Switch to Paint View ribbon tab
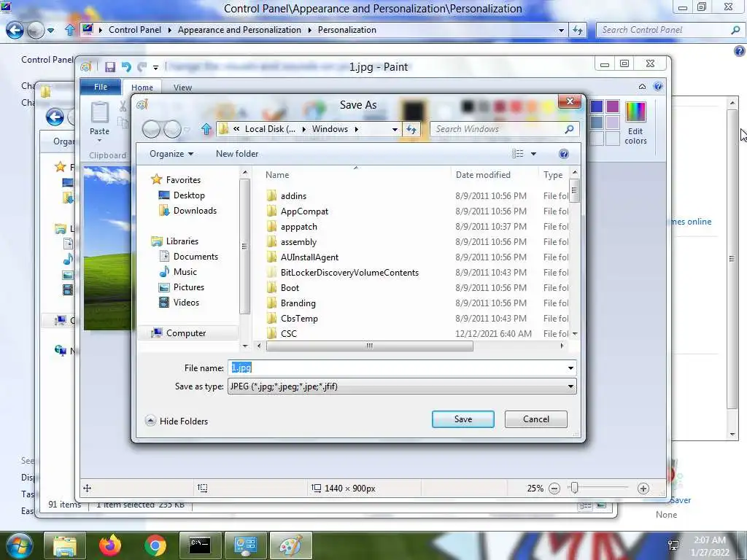747x560 pixels. (182, 87)
